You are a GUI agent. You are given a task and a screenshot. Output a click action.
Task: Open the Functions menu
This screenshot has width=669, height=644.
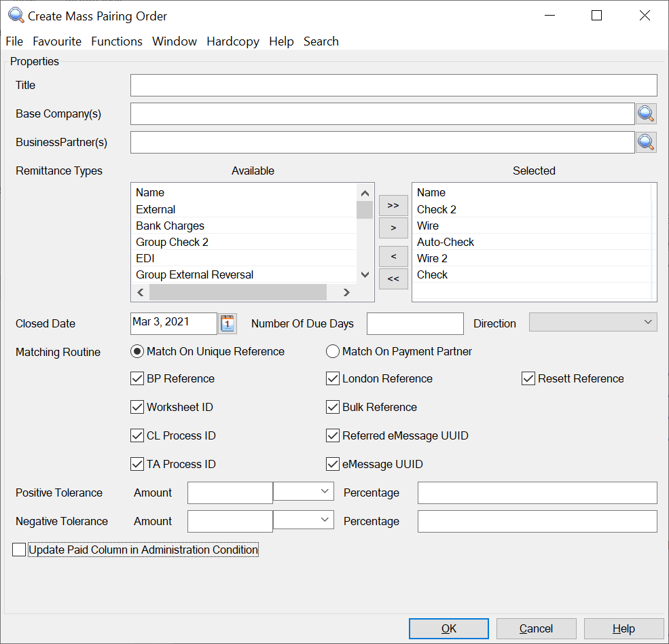117,41
